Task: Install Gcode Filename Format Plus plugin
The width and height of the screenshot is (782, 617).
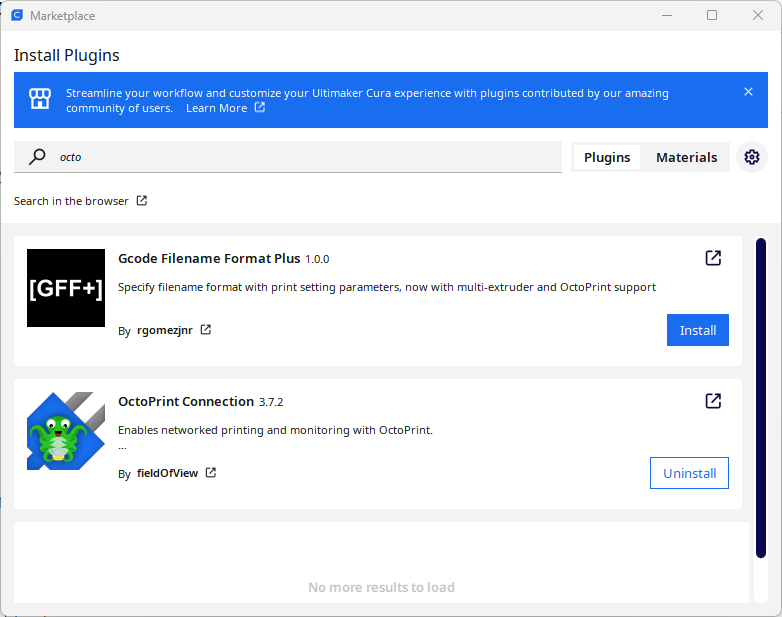Action: (698, 330)
